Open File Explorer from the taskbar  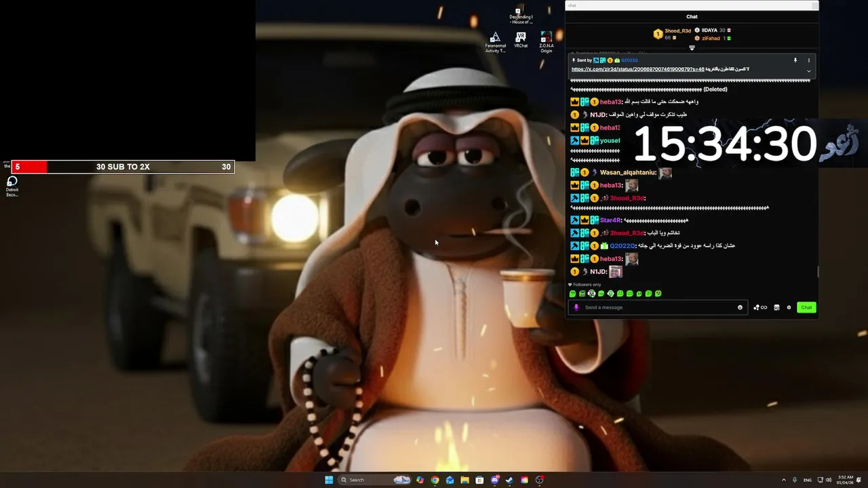coord(465,480)
